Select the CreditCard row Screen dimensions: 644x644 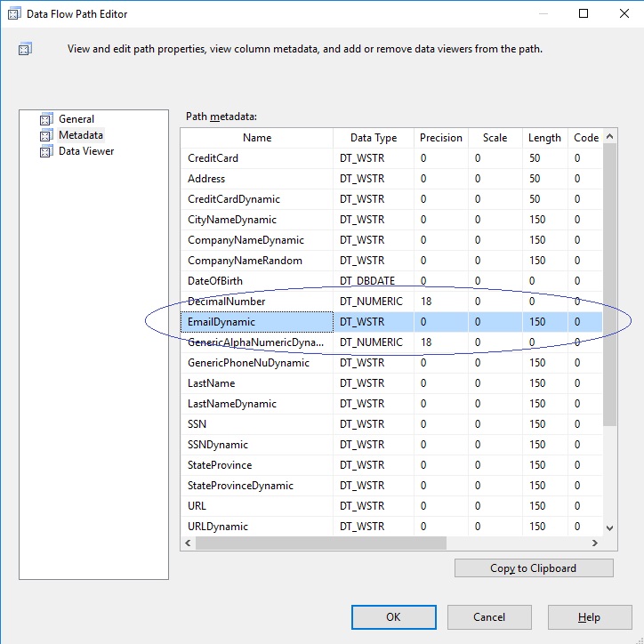pyautogui.click(x=391, y=158)
